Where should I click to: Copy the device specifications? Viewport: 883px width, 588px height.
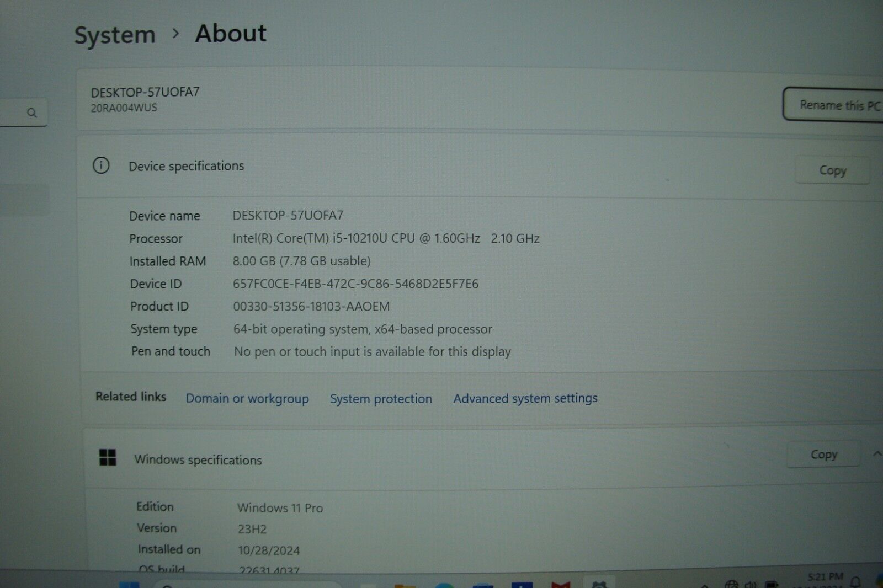point(832,170)
